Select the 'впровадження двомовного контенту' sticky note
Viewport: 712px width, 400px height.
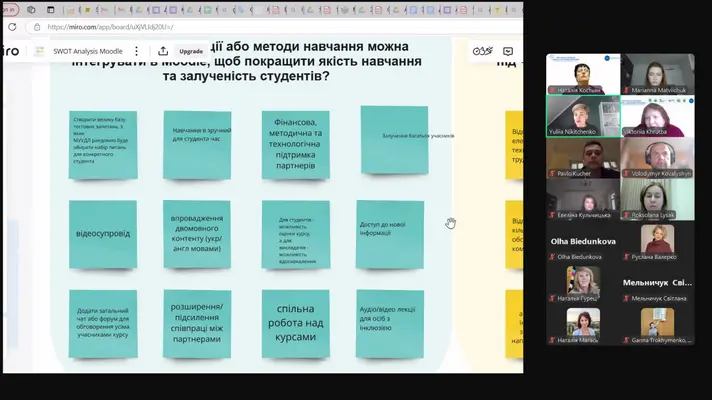click(197, 234)
